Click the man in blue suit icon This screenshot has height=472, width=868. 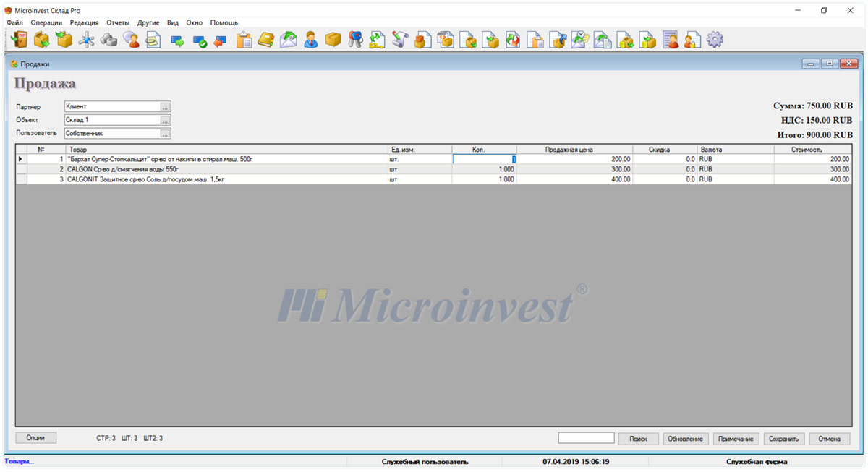tap(311, 40)
